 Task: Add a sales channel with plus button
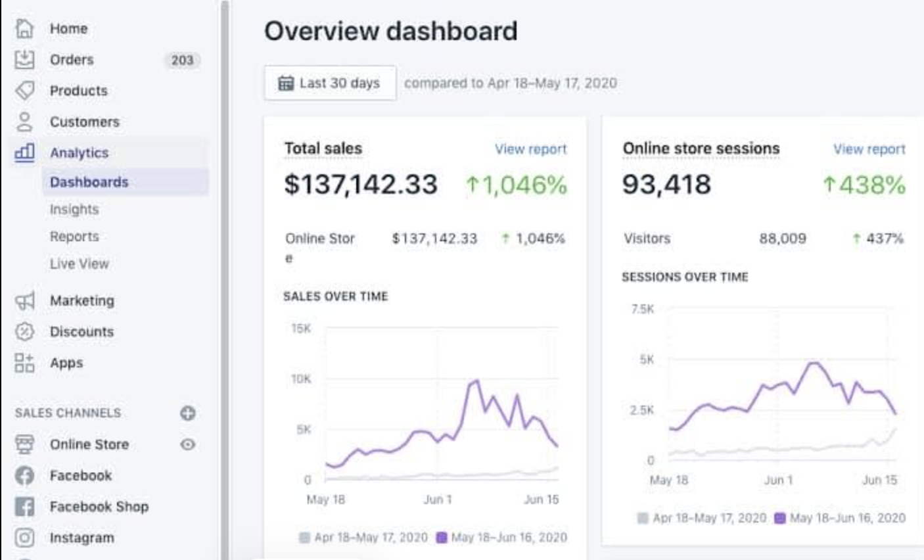[x=187, y=413]
